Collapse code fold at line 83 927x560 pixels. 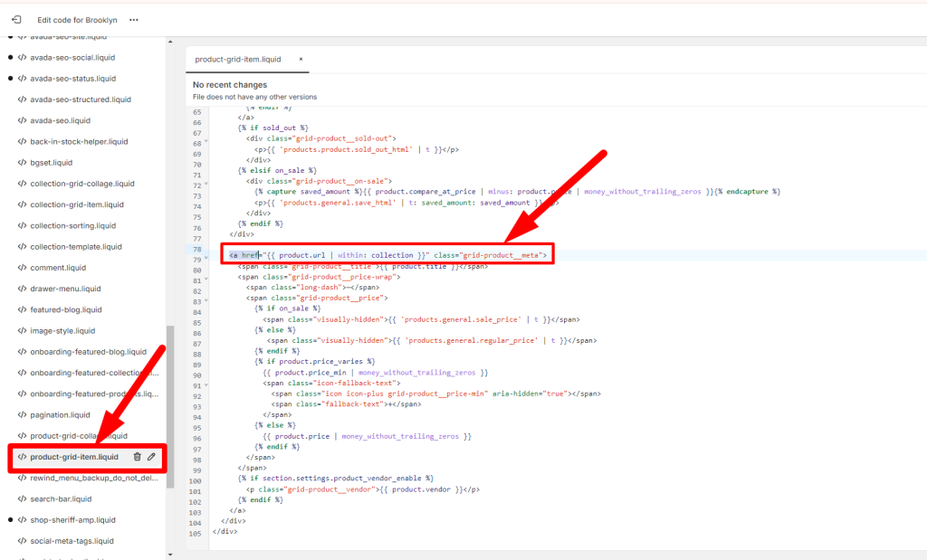point(206,300)
